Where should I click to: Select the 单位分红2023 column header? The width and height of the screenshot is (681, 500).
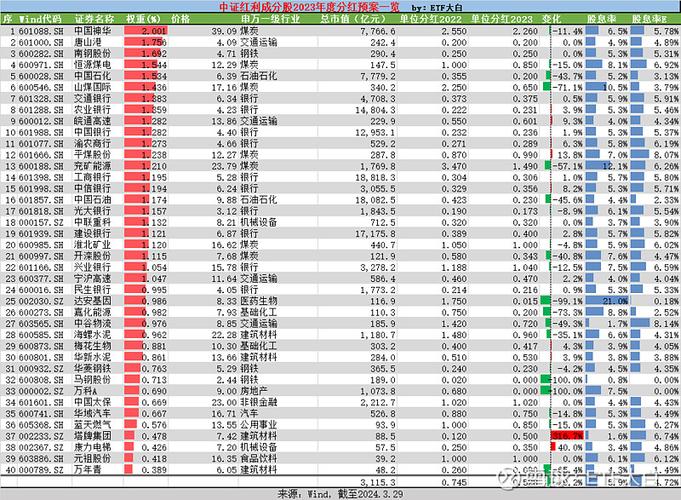pyautogui.click(x=502, y=19)
